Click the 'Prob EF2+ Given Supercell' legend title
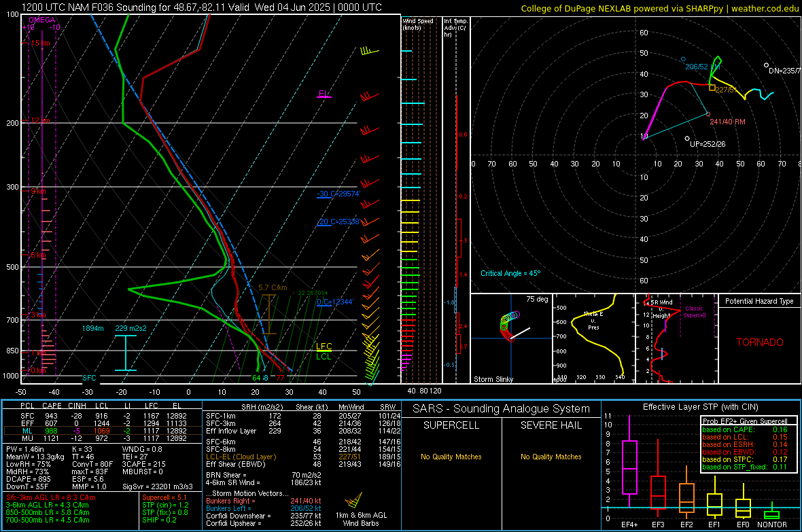 [x=745, y=421]
